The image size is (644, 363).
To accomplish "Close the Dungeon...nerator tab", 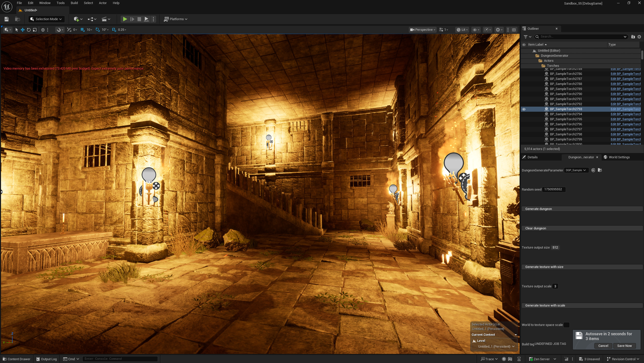I will coord(597,157).
